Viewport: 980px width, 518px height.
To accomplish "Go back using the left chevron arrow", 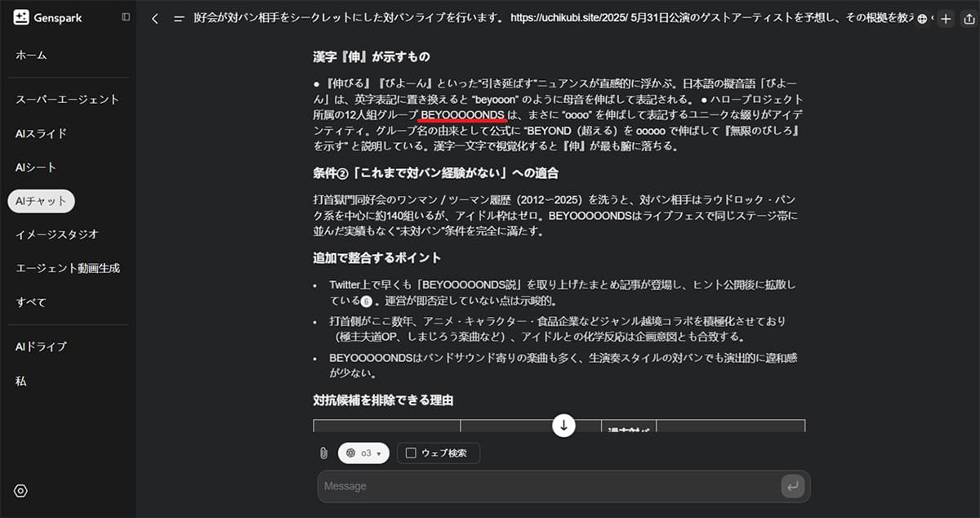I will (155, 19).
